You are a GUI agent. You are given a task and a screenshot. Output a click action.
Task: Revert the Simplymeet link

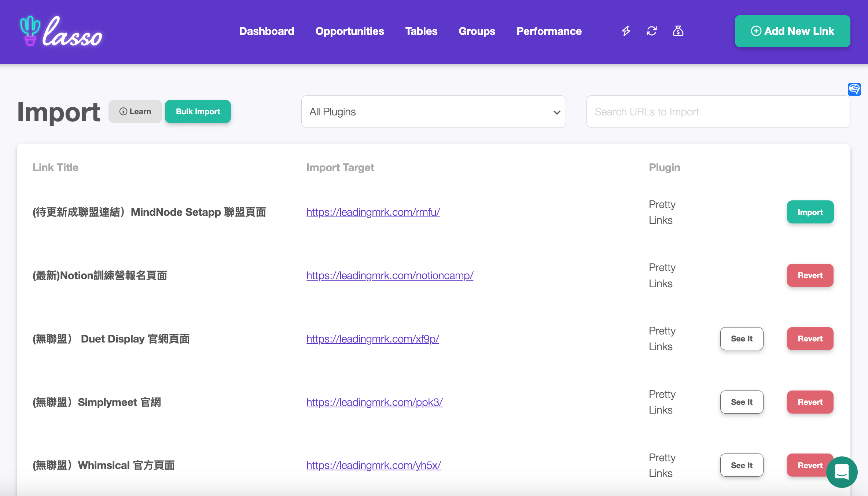tap(810, 402)
